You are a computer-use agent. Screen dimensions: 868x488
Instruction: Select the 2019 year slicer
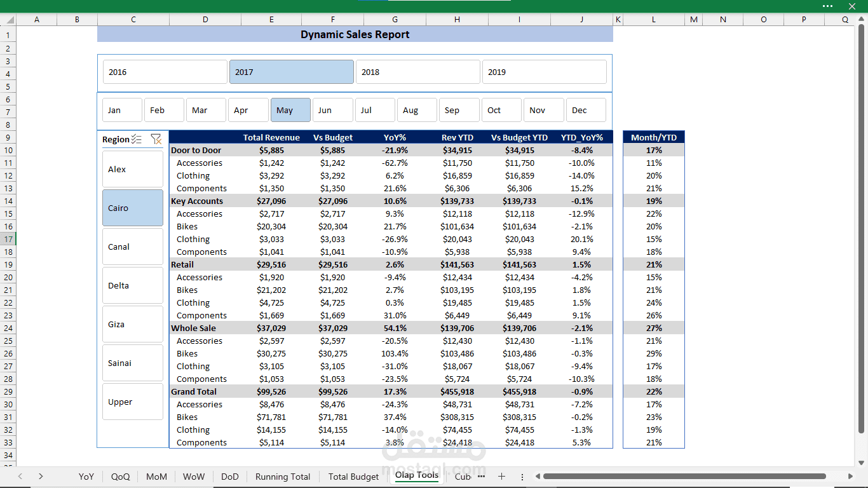click(544, 72)
